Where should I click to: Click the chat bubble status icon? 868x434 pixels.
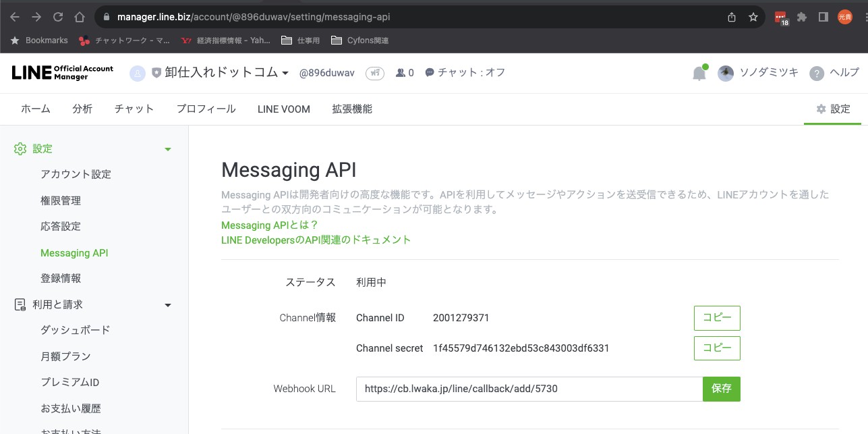[430, 73]
